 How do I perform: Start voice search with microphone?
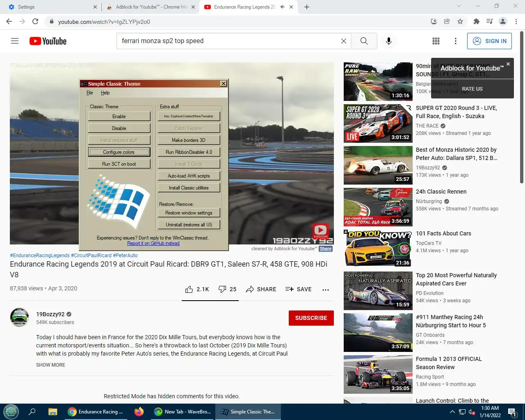(389, 41)
